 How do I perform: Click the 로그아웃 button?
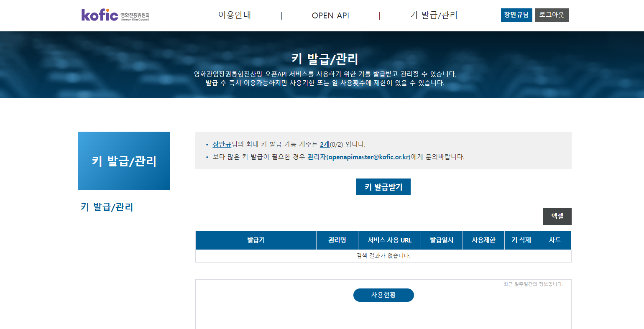pos(552,15)
